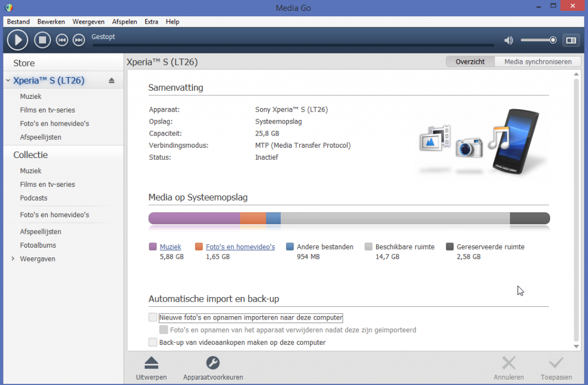Adjust the volume slider knob
588x385 pixels.
553,40
